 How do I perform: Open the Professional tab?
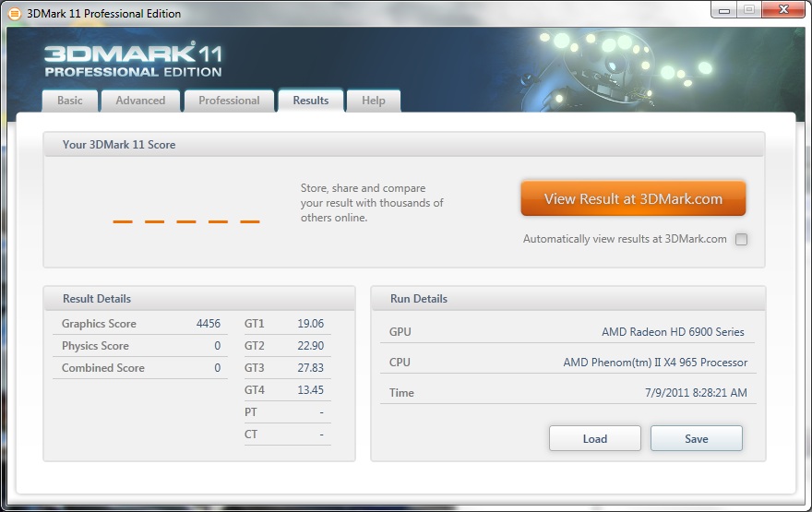coord(229,101)
